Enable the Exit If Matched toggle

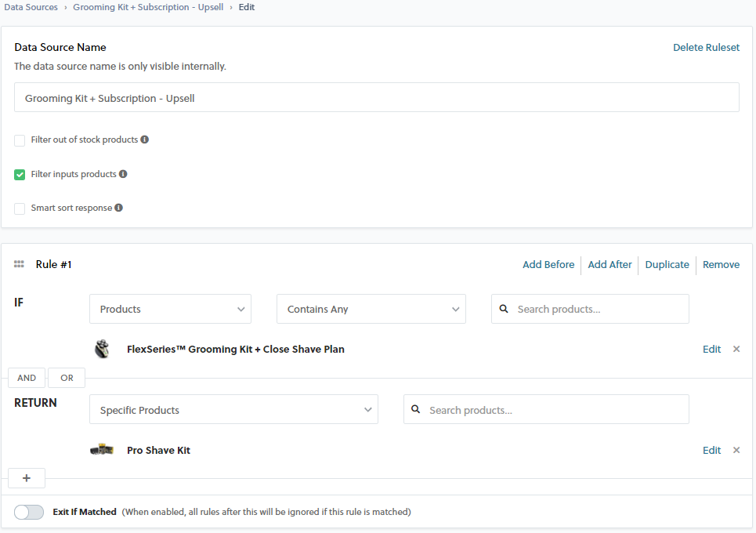(28, 512)
